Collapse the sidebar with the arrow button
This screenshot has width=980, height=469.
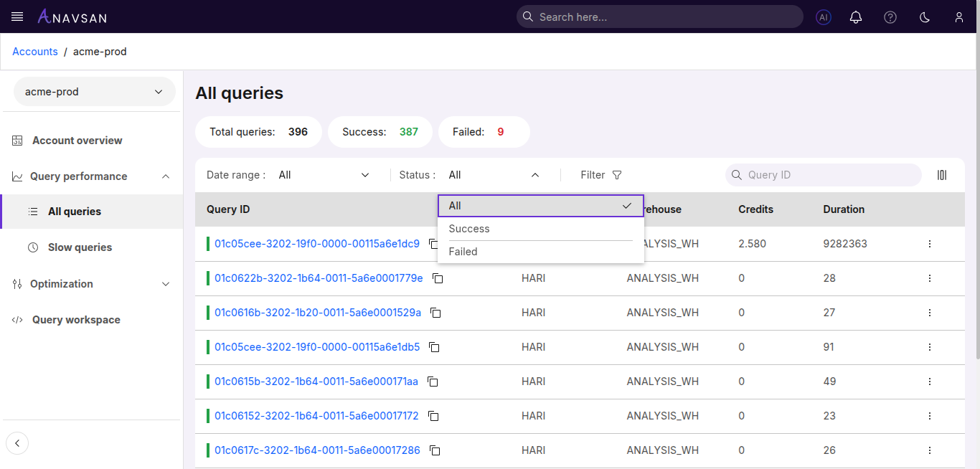click(17, 443)
